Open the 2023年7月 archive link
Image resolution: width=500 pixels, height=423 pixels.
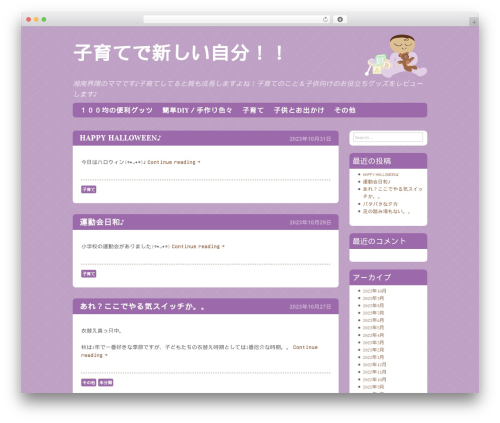(x=373, y=313)
